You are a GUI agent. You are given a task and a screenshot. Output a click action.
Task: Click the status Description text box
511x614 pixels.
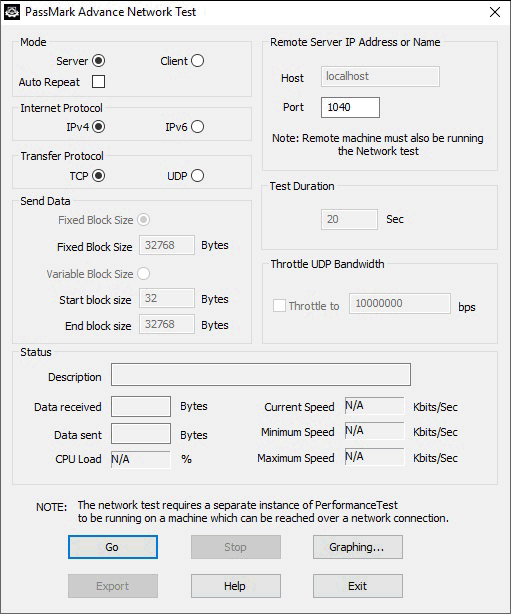coord(261,374)
